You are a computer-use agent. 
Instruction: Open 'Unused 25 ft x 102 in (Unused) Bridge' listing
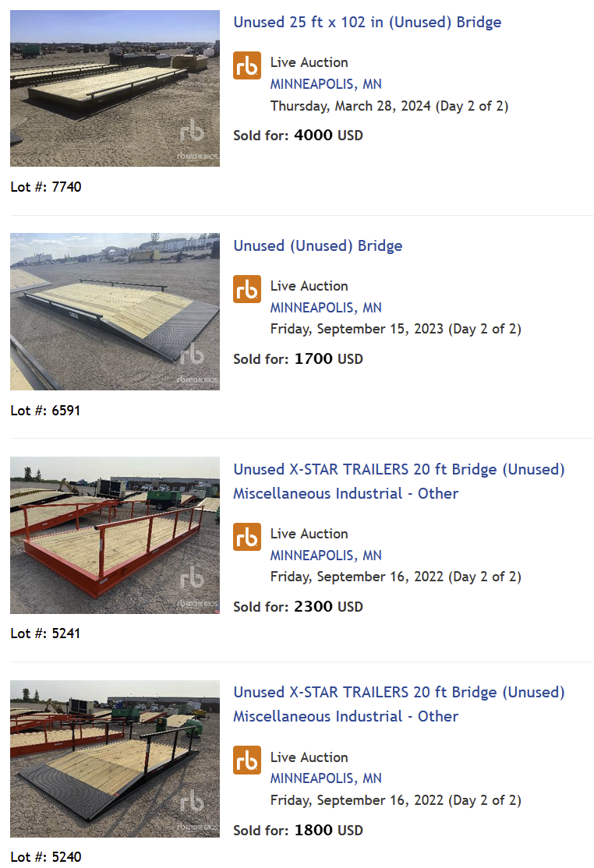pyautogui.click(x=367, y=22)
